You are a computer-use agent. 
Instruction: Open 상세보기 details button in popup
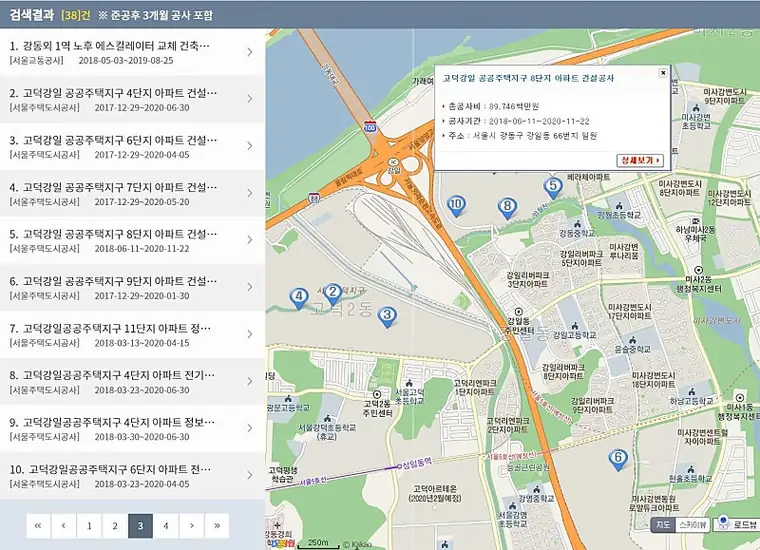click(640, 160)
